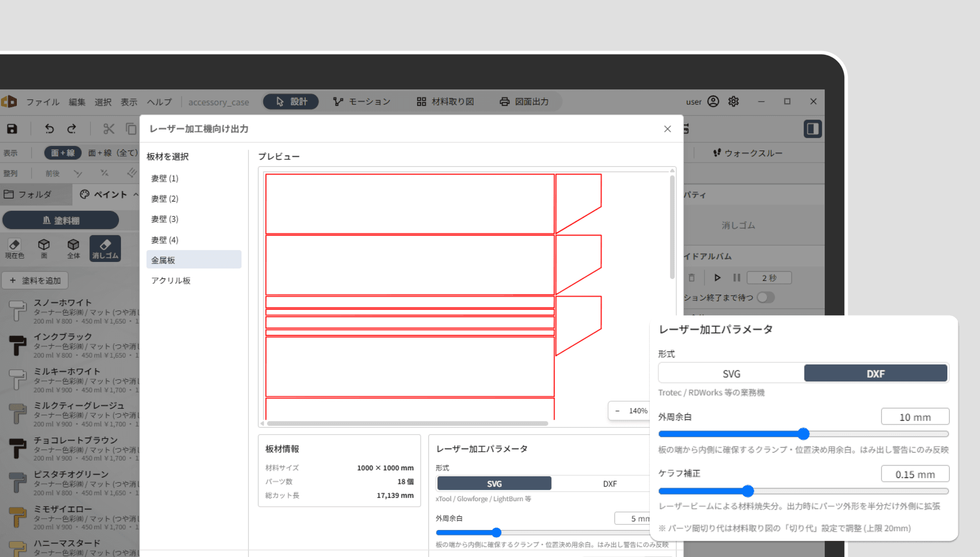
Task: Select board 妻壁 (1)
Action: [193, 178]
